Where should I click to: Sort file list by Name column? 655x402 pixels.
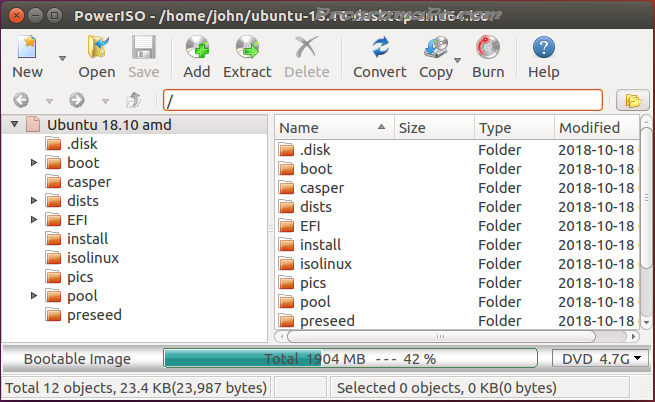pyautogui.click(x=332, y=128)
